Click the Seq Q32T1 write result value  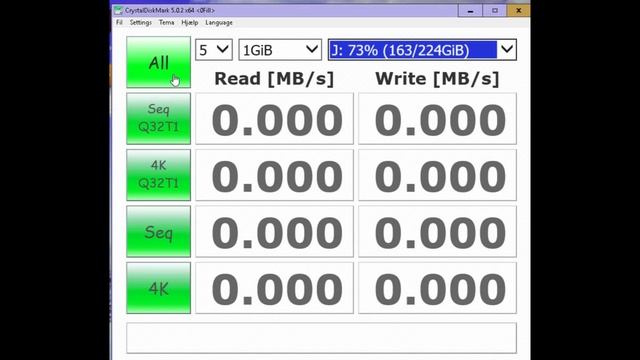[438, 119]
